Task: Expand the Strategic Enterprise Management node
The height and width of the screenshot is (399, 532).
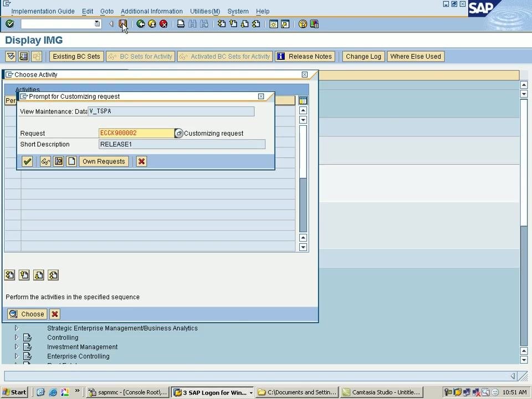Action: [16, 328]
